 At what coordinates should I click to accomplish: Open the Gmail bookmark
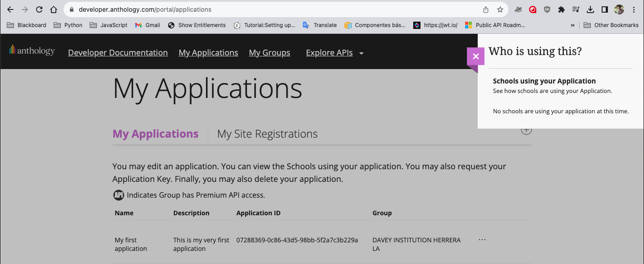(x=147, y=25)
